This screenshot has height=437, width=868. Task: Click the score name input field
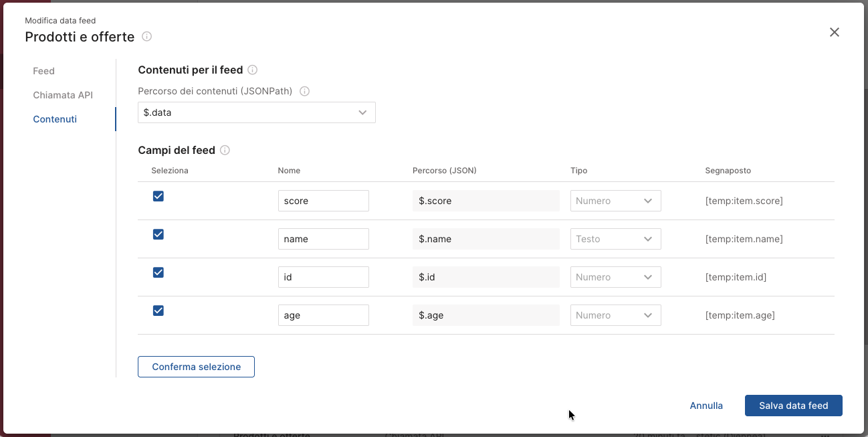[x=323, y=201]
